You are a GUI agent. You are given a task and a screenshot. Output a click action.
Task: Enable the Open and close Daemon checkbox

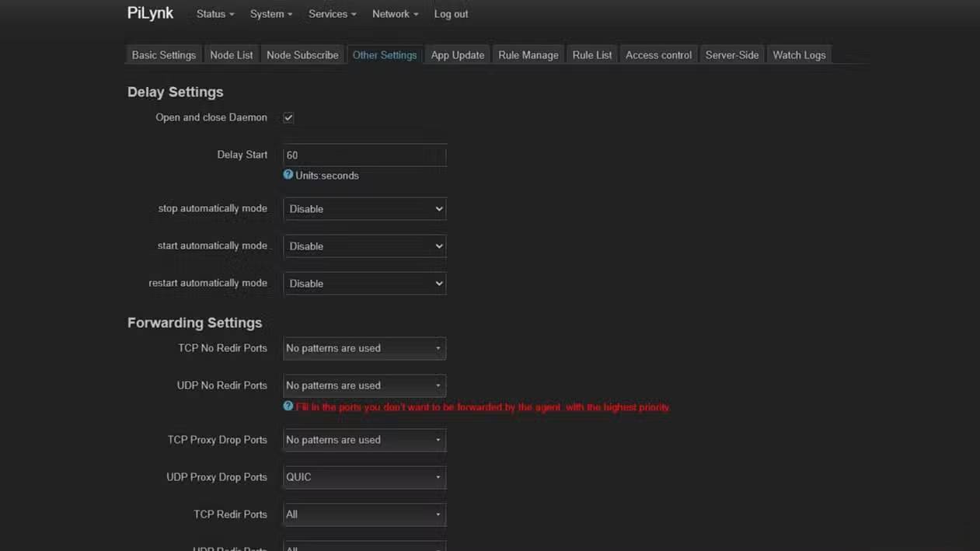pyautogui.click(x=288, y=117)
